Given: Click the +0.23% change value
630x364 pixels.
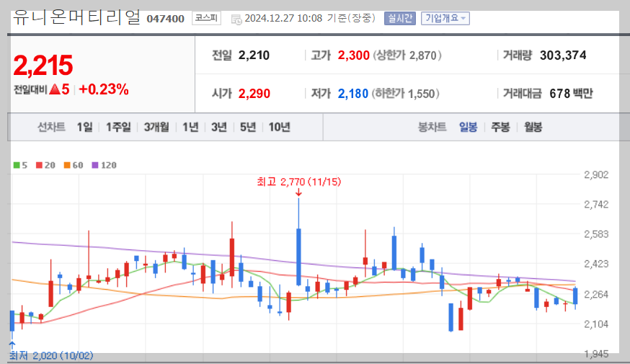Looking at the screenshot, I should point(104,89).
